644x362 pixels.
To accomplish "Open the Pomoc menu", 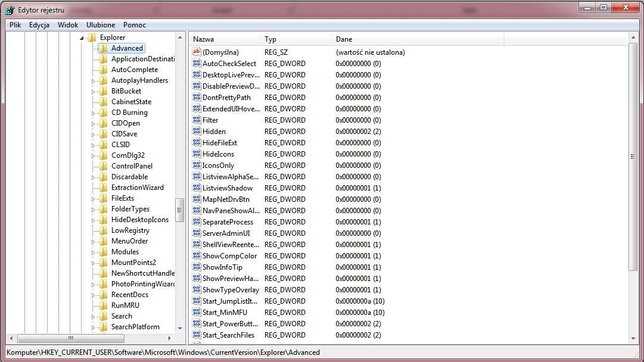I will click(134, 24).
